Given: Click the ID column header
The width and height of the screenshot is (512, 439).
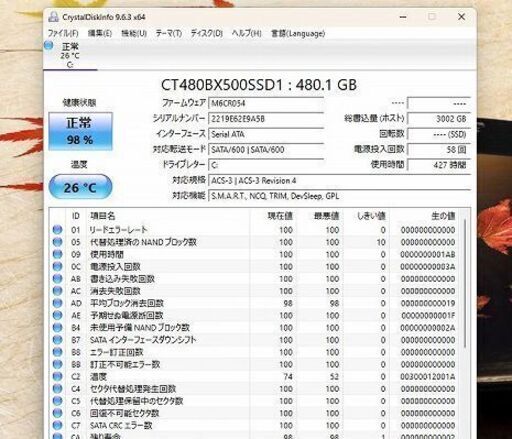Looking at the screenshot, I should pos(76,216).
